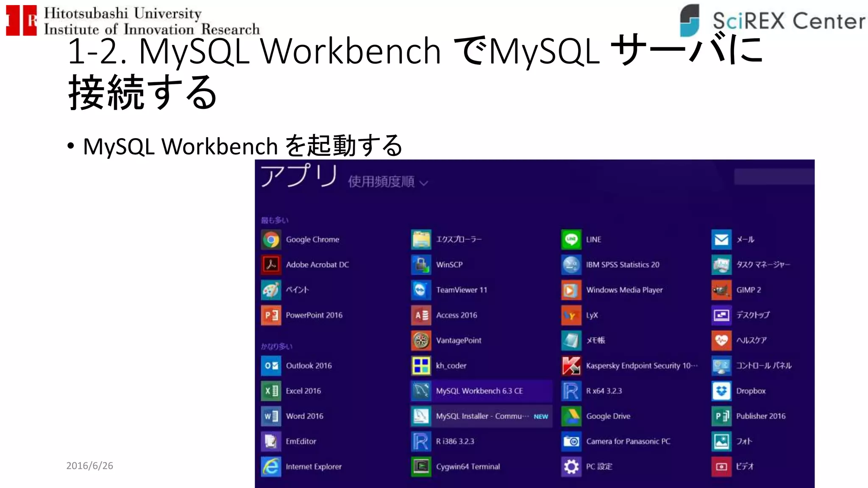Viewport: 868px width, 488px height.
Task: Open the ヘルスケア heart icon
Action: point(721,341)
